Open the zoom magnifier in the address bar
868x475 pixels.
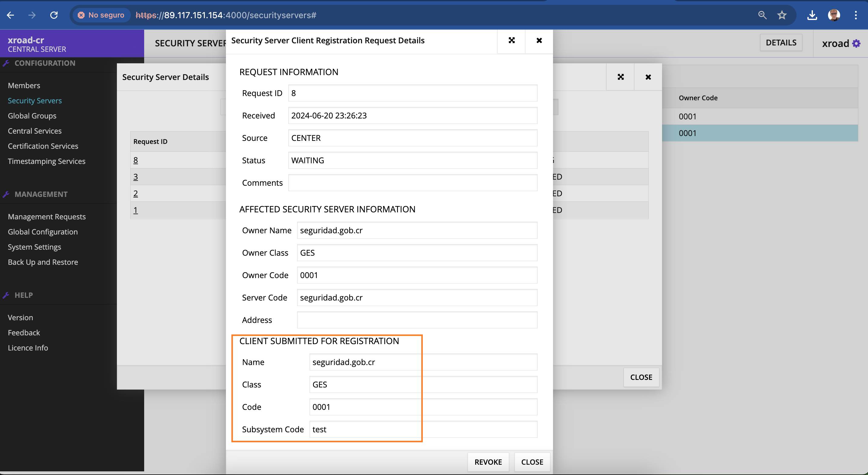(762, 15)
